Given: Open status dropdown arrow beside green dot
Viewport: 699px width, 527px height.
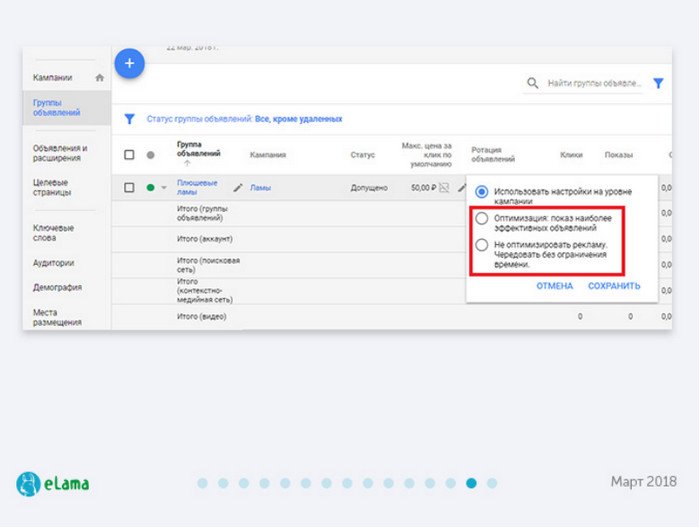Looking at the screenshot, I should [164, 188].
